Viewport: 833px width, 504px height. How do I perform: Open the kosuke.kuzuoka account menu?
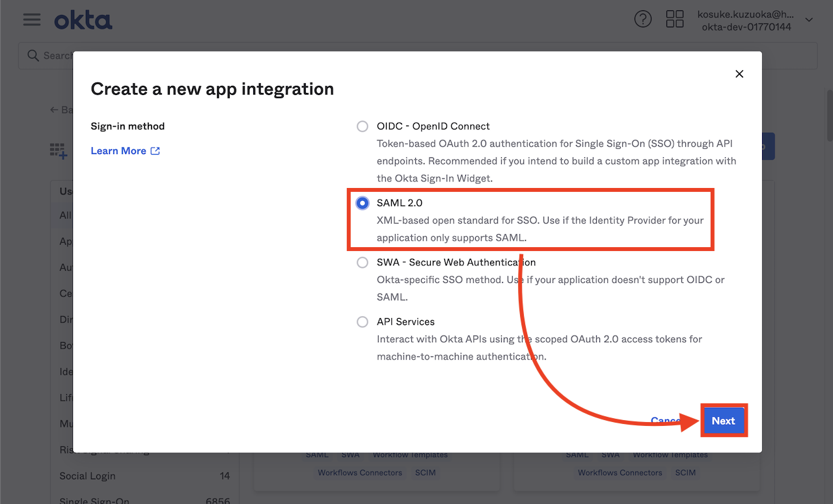point(746,20)
